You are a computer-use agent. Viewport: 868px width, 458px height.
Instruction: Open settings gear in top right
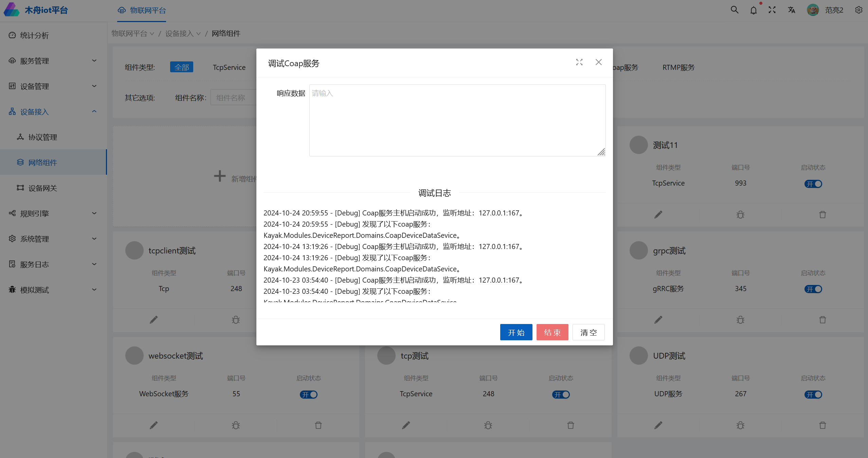coord(859,10)
